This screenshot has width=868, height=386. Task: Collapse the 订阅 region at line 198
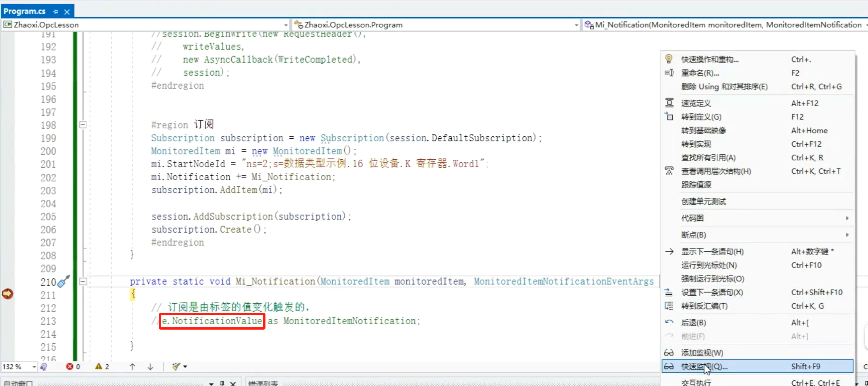point(83,125)
